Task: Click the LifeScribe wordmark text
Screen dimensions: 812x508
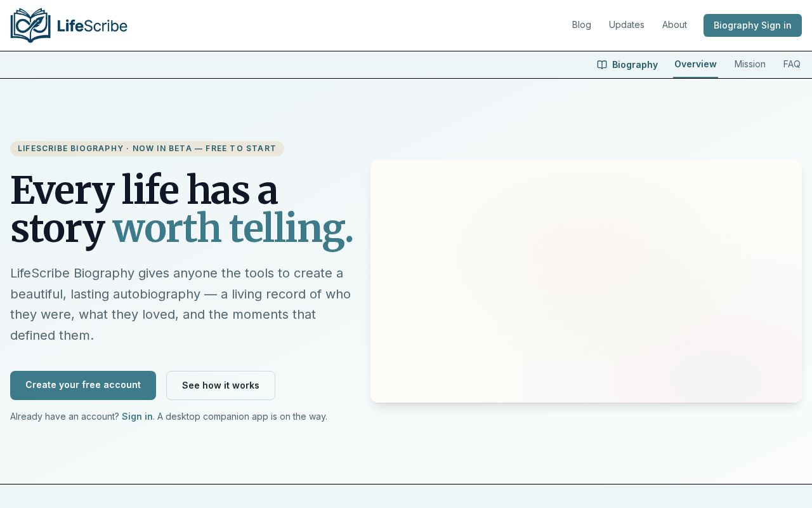Action: point(92,26)
